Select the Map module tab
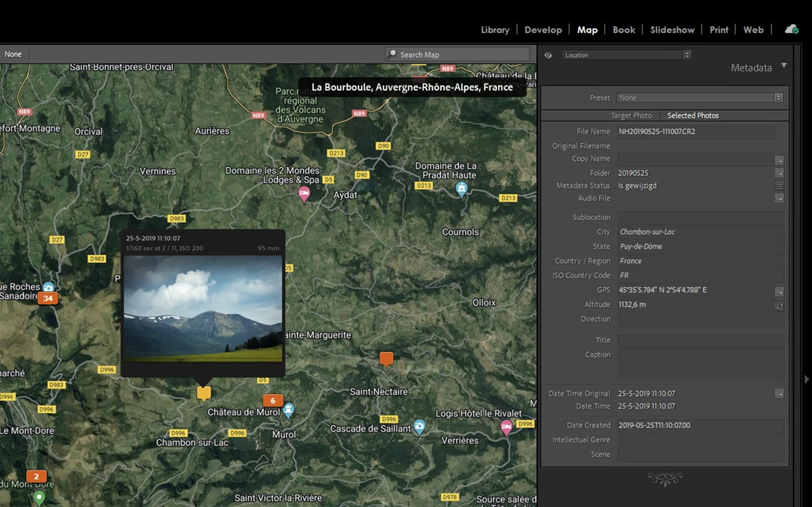Viewport: 812px width, 507px height. [x=587, y=30]
